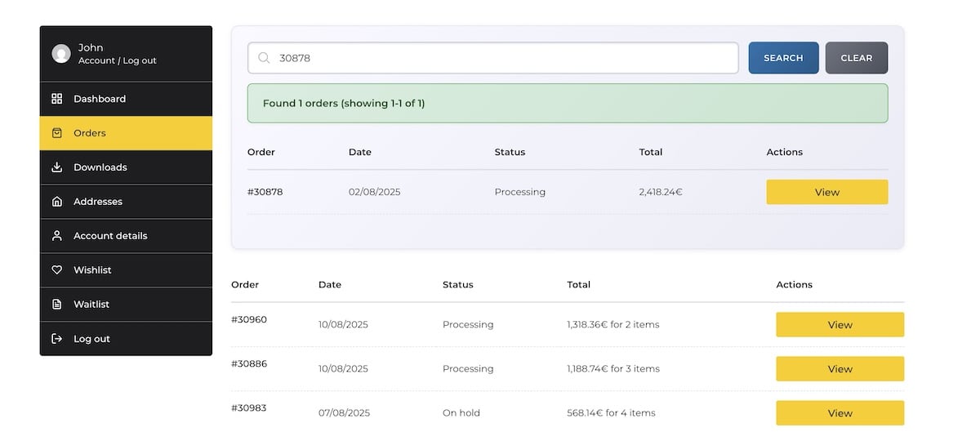View order #30983
Viewport: 980px width, 432px height.
[x=840, y=412]
